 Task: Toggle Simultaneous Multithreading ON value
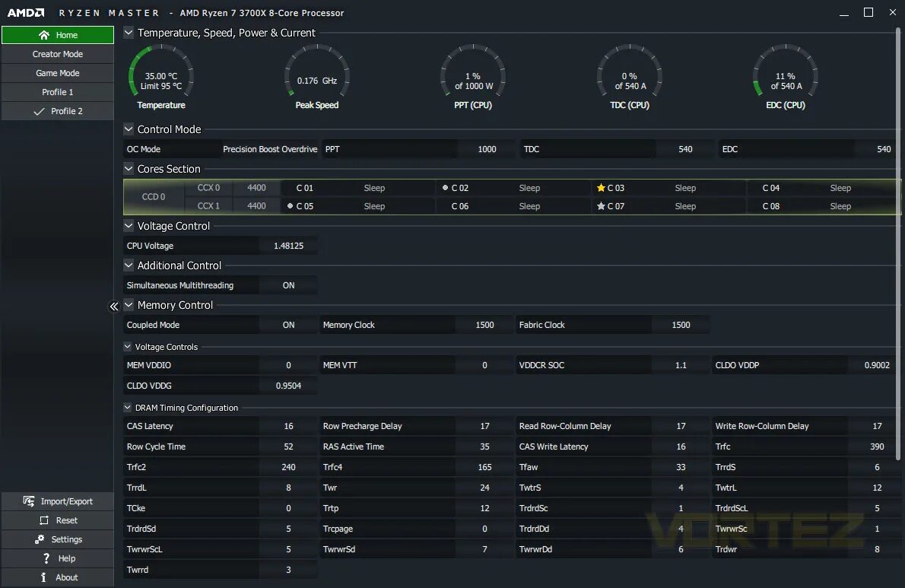click(x=288, y=286)
